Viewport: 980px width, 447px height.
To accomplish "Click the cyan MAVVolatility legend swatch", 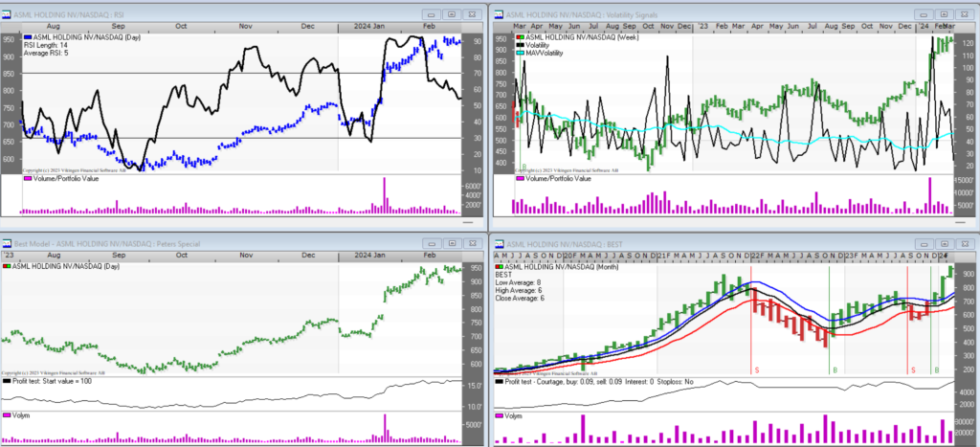I will point(519,54).
